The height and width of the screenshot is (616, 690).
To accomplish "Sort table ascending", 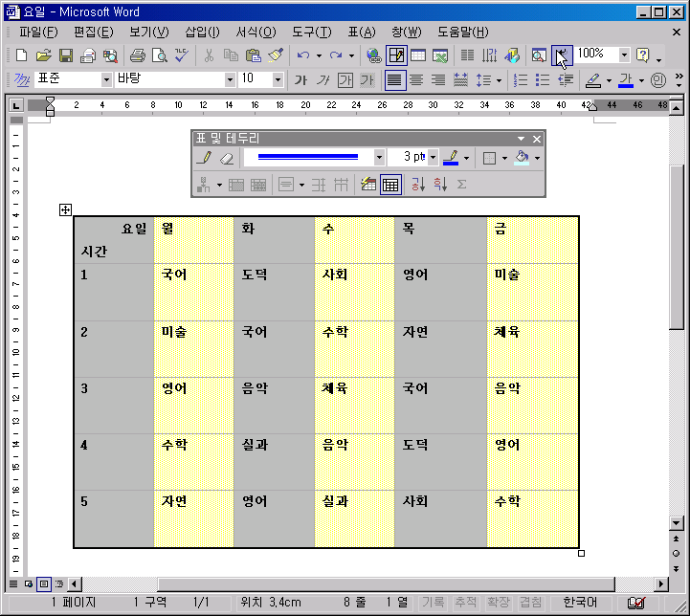I will click(417, 185).
